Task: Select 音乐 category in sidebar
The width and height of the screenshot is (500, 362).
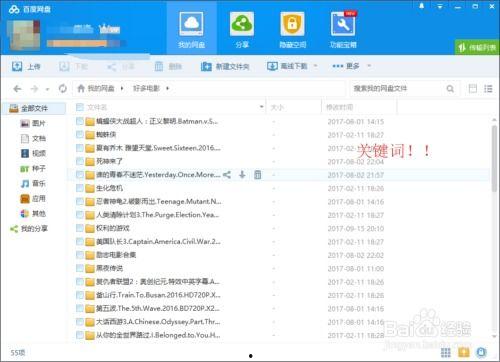Action: [33, 184]
